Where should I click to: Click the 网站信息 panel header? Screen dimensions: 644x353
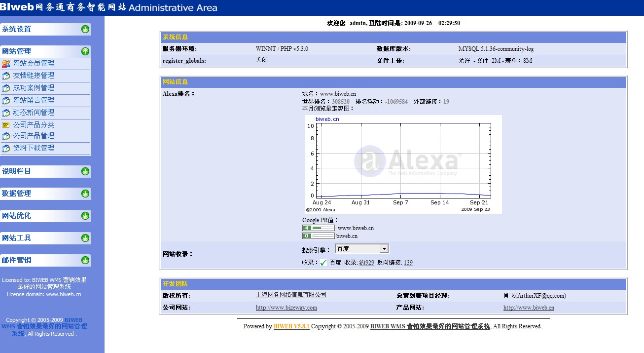(393, 82)
